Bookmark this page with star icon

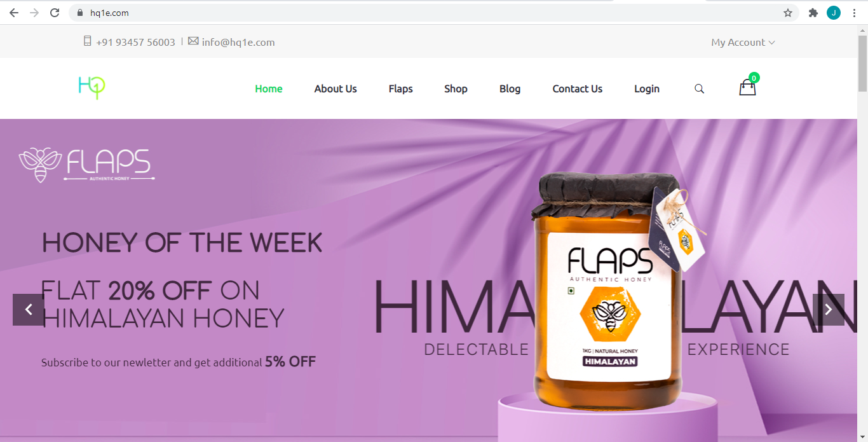point(788,13)
